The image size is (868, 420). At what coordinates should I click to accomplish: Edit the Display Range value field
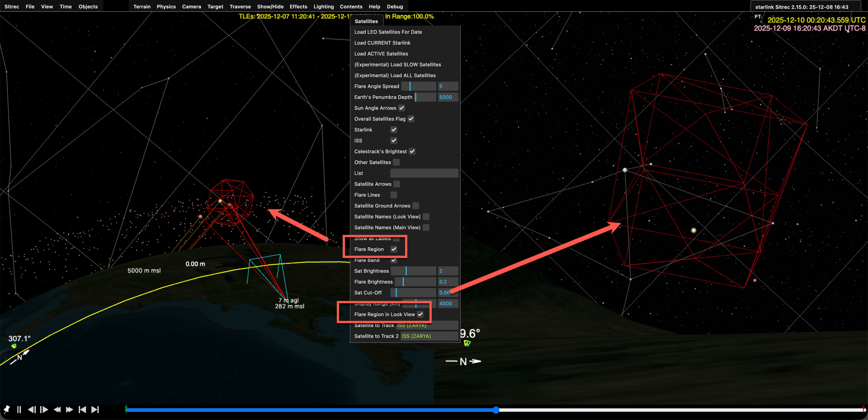[448, 303]
